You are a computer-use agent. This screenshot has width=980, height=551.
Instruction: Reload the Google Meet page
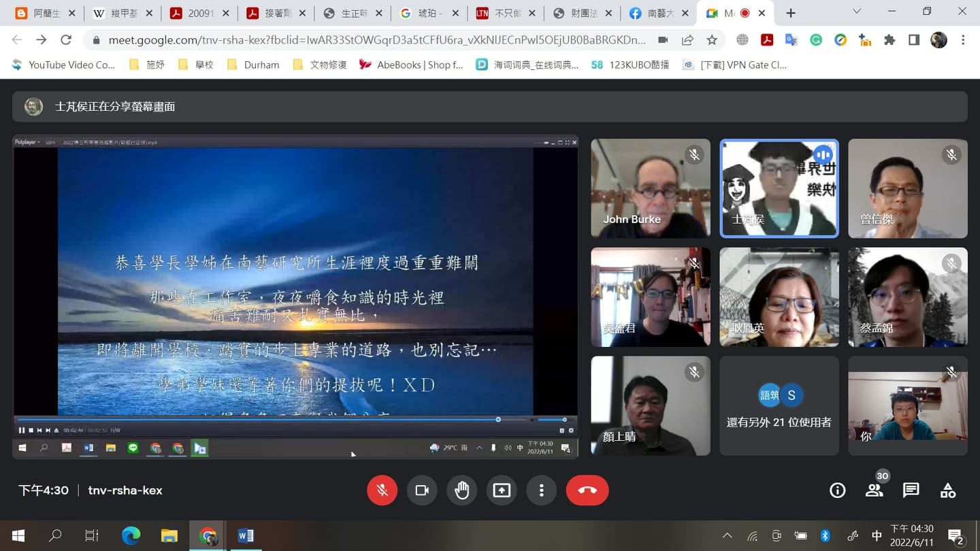pos(66,40)
